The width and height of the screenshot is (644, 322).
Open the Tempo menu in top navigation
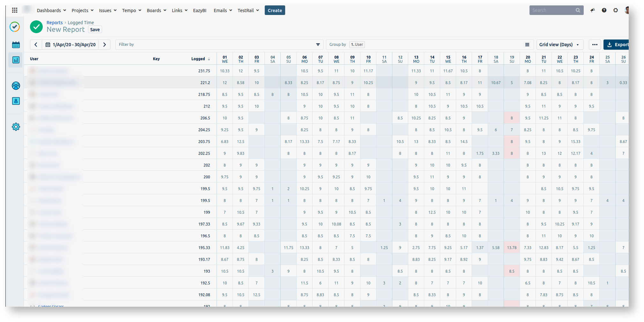point(131,11)
